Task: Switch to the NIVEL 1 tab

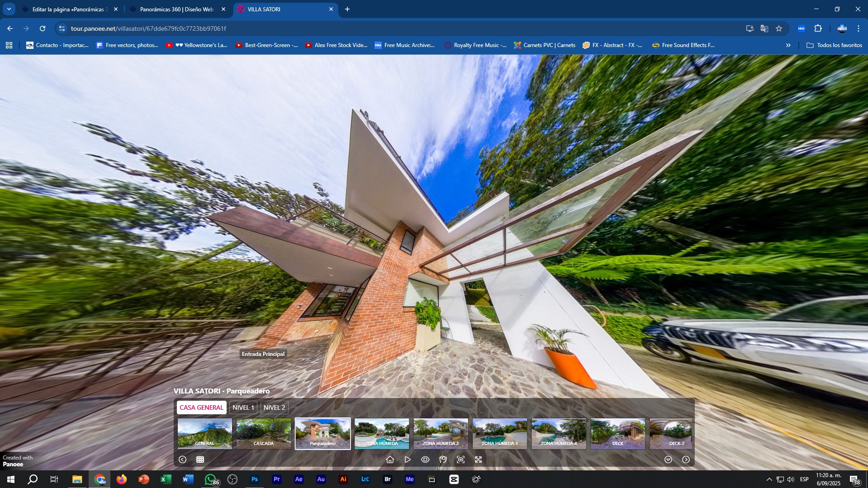Action: 243,407
